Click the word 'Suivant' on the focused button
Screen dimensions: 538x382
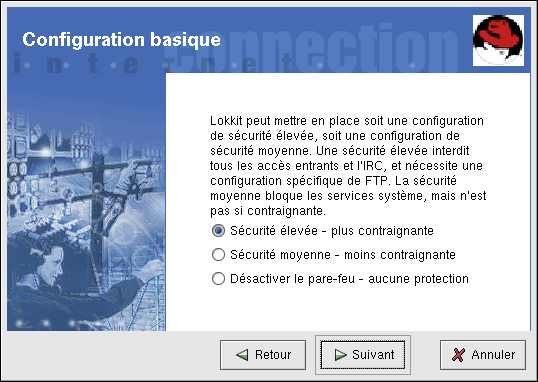[x=373, y=355]
